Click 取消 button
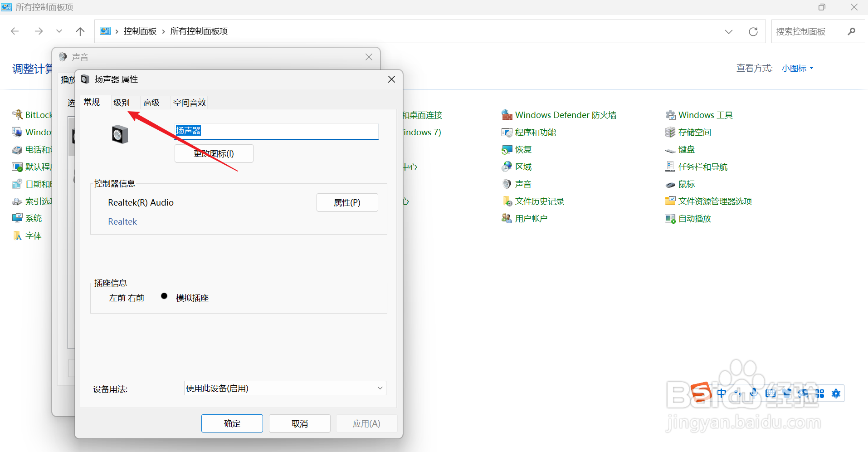The width and height of the screenshot is (868, 452). click(300, 423)
